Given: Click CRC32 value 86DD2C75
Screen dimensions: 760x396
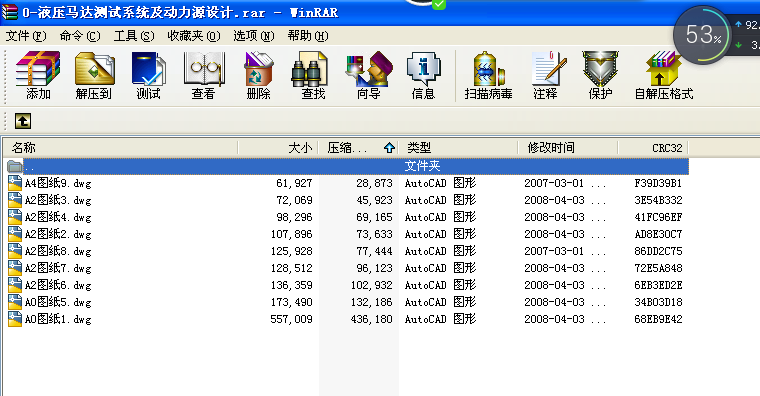Looking at the screenshot, I should click(658, 251).
